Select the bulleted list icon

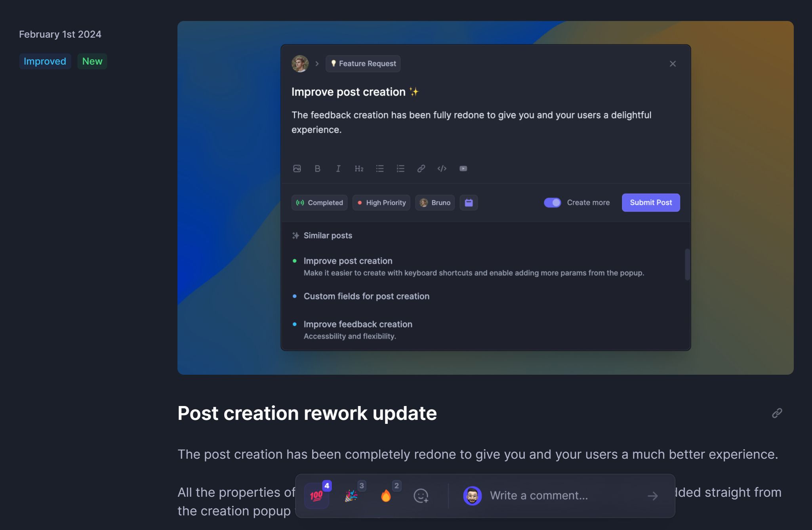coord(379,168)
